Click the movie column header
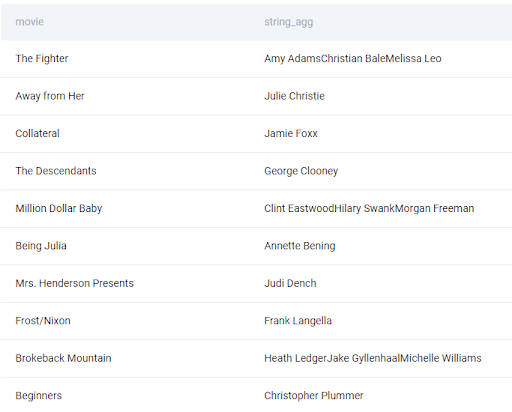 [29, 22]
